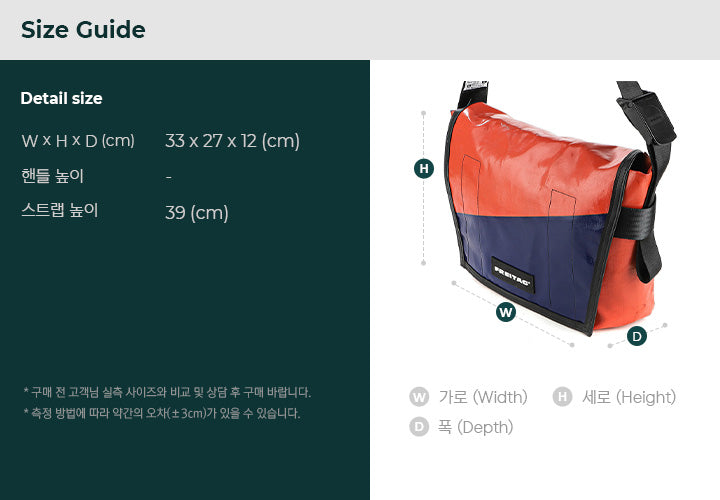Click the 폭 (Depth) legend text
The height and width of the screenshot is (500, 720).
(475, 427)
